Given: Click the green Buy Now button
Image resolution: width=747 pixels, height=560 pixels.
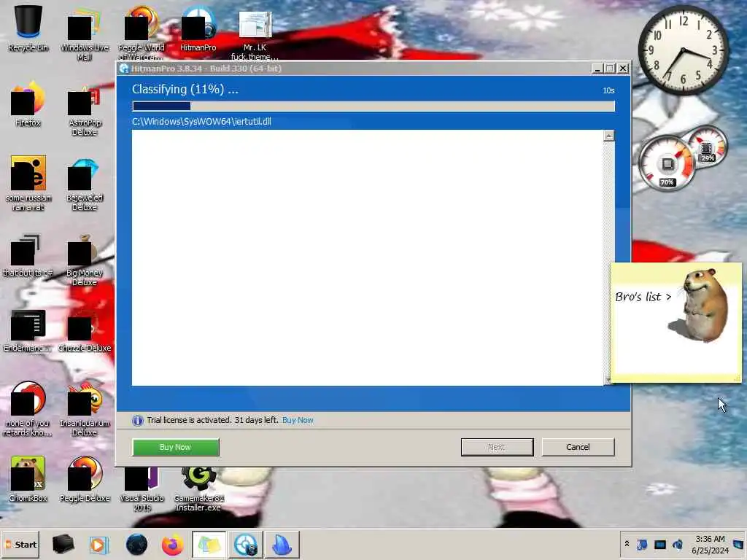Looking at the screenshot, I should tap(175, 447).
